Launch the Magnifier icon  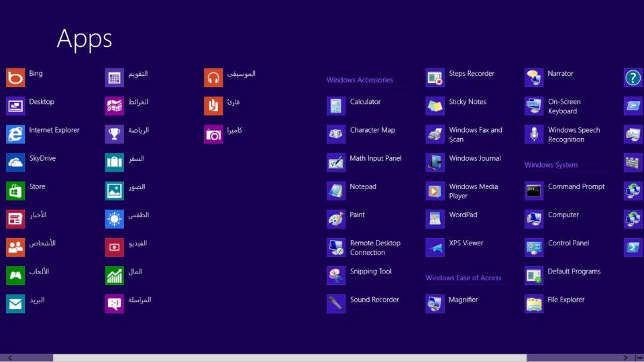[435, 304]
